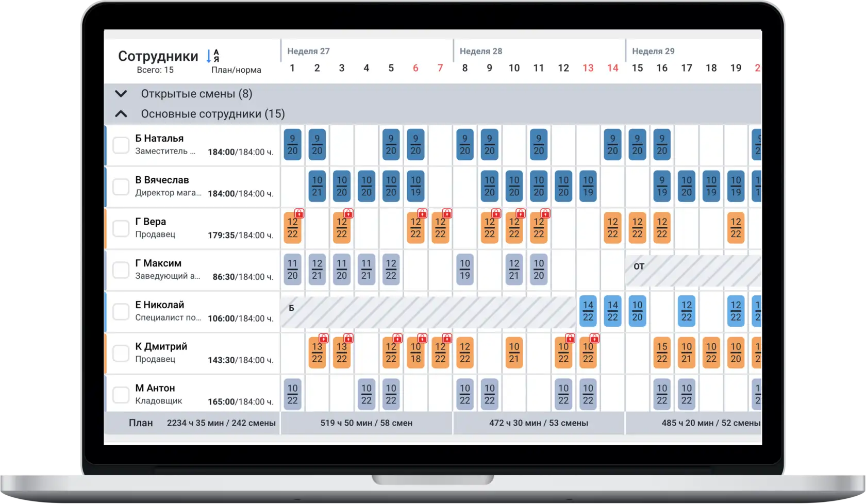
Task: Click lock icon on К Дмитрий's day 7 shift
Action: [447, 339]
